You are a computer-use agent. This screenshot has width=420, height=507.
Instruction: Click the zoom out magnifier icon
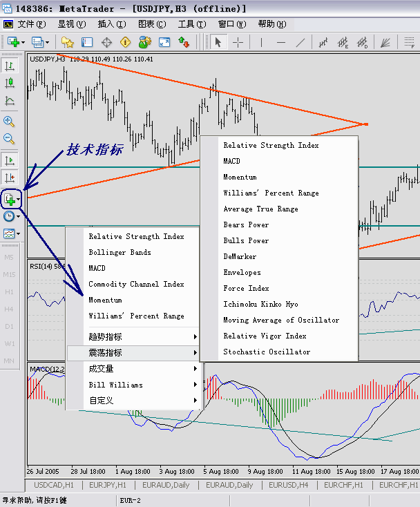9,139
